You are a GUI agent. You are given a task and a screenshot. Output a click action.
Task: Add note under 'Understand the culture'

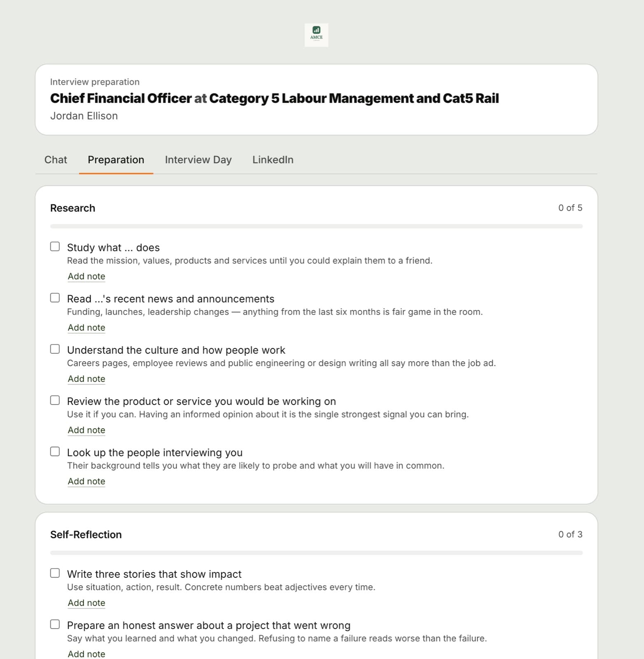86,379
